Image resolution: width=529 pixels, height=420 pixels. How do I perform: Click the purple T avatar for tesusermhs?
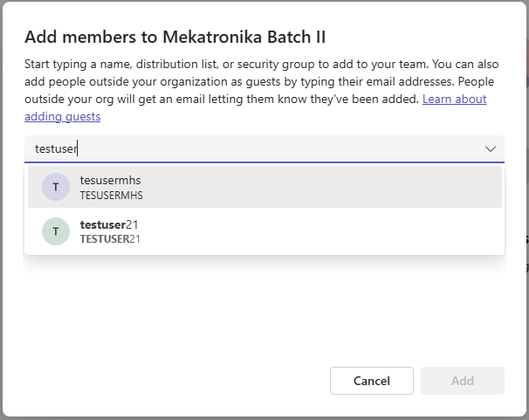click(x=56, y=187)
